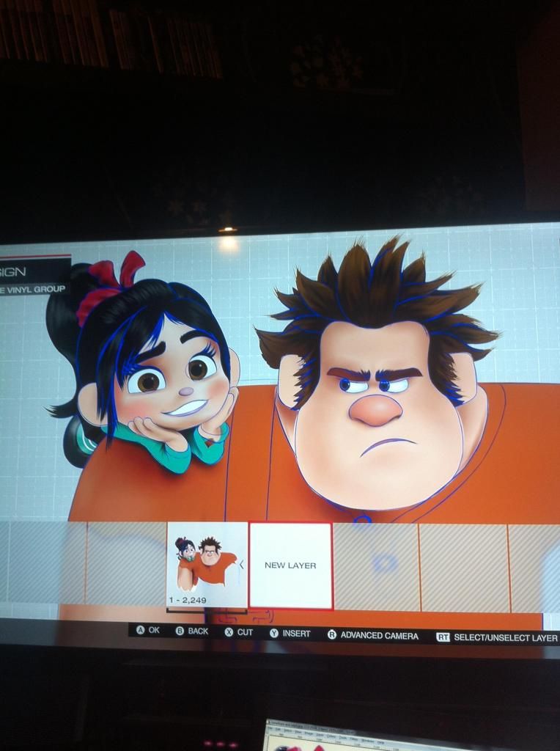Click the R stick icon

(332, 634)
